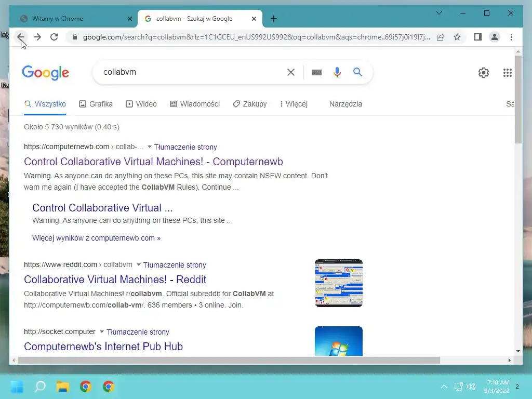532x399 pixels.
Task: Click the vertical scrollbar thumb
Action: [x=518, y=100]
